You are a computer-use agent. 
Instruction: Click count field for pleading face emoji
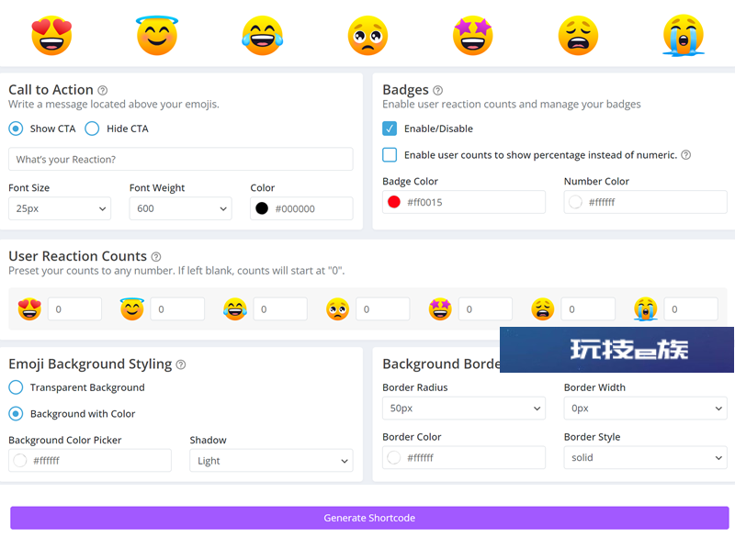383,309
